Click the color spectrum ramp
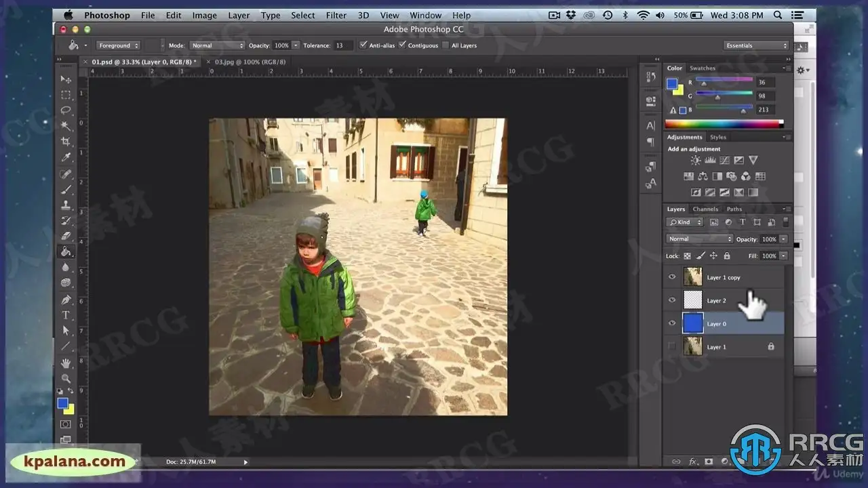Viewport: 868px width, 488px height. point(724,124)
